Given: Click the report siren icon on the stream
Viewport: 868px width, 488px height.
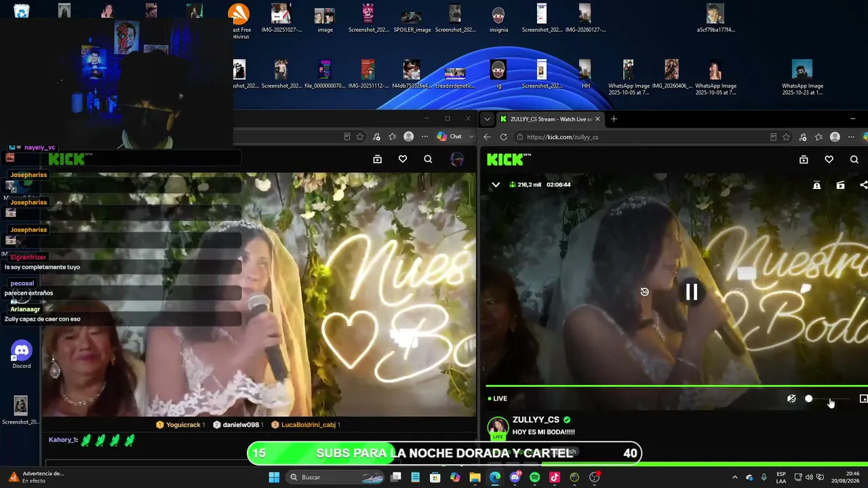Looking at the screenshot, I should tap(816, 185).
